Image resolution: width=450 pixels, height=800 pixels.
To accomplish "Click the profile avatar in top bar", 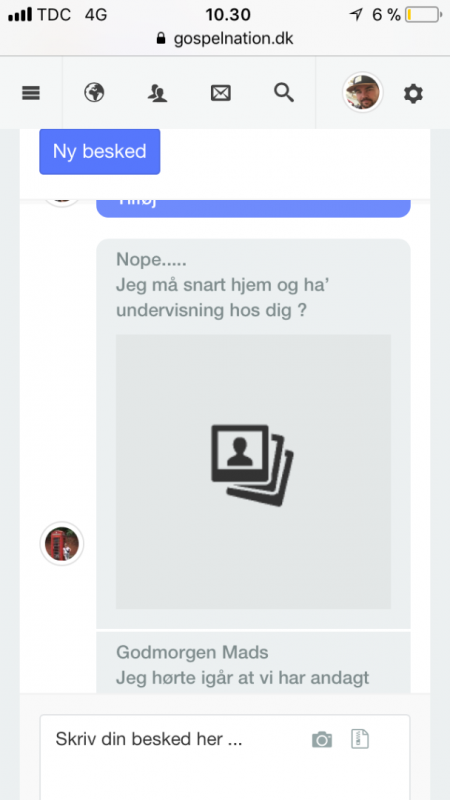I will (363, 92).
